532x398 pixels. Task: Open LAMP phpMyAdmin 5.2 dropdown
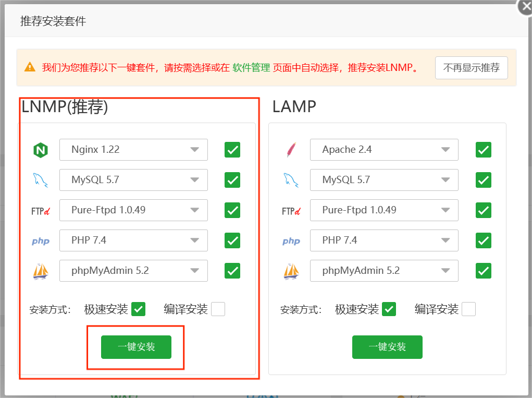[384, 271]
